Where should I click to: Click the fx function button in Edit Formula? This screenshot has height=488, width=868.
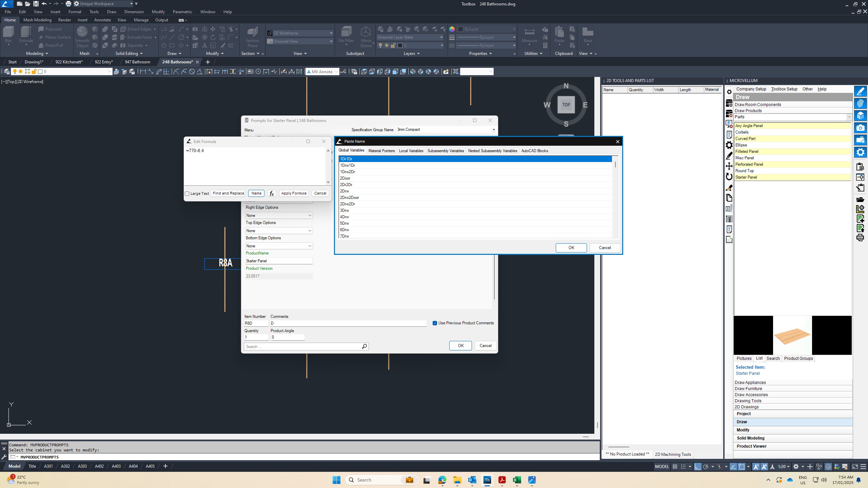(271, 194)
